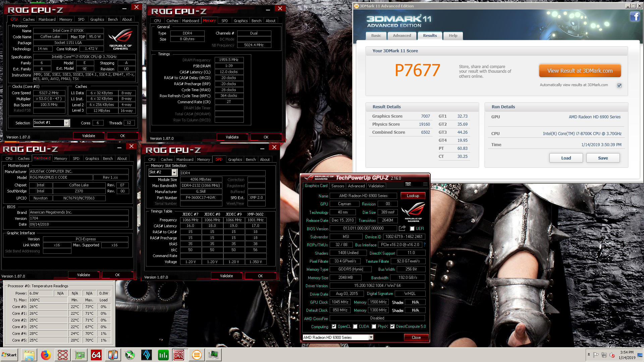Open Graphics tab in CPU-Z SPD window

235,160
